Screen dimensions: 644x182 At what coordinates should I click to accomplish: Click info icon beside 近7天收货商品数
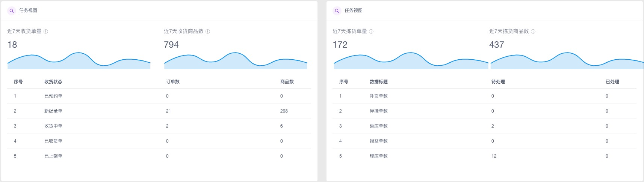pos(208,32)
